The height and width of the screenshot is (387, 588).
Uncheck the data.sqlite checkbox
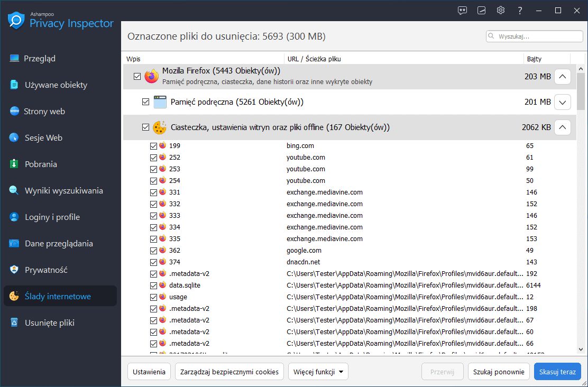[x=153, y=285]
